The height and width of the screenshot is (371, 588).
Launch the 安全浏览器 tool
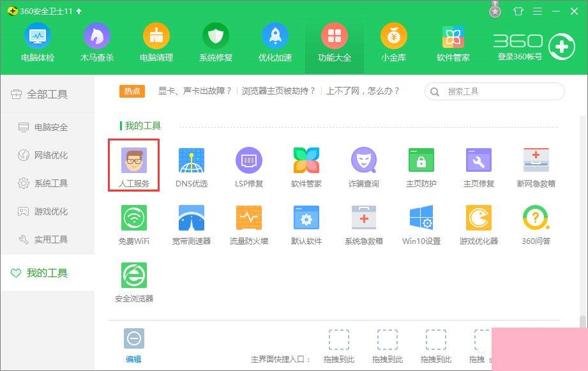click(x=134, y=282)
